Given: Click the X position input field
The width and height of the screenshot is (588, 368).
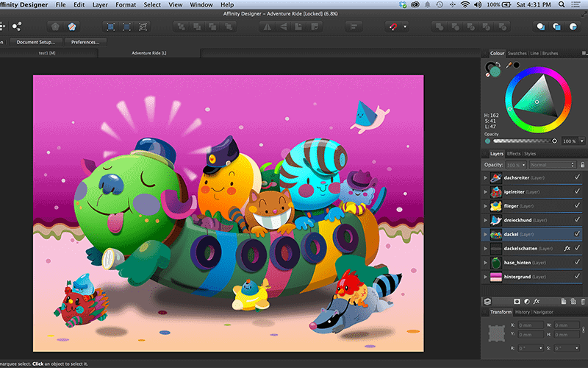Looking at the screenshot, I should click(x=530, y=325).
